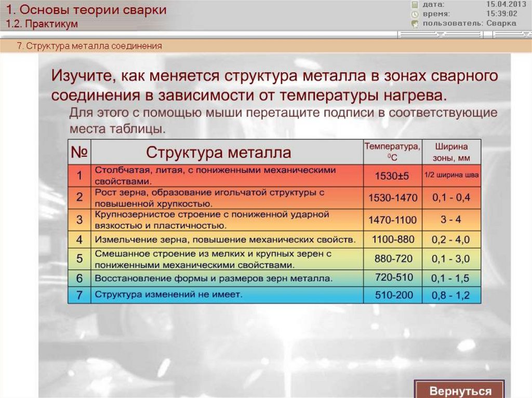Click zone width cell '0,1 - 1,5'
This screenshot has width=532, height=398.
[451, 278]
